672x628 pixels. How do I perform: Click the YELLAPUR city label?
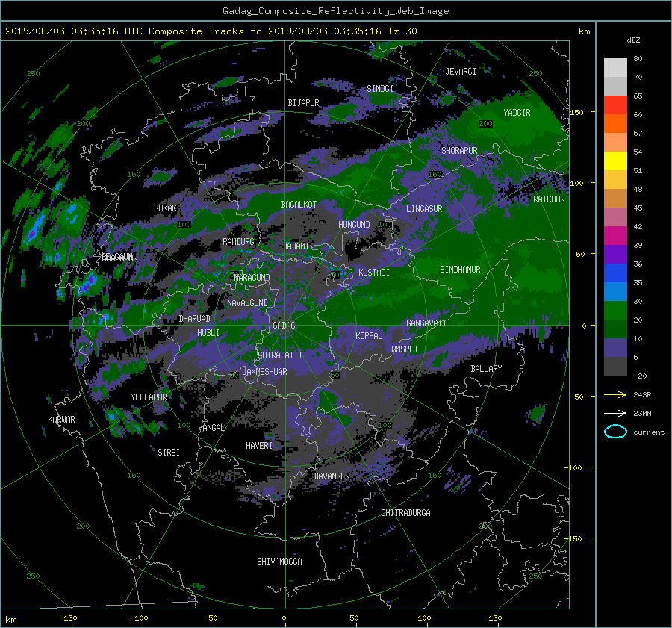click(149, 397)
